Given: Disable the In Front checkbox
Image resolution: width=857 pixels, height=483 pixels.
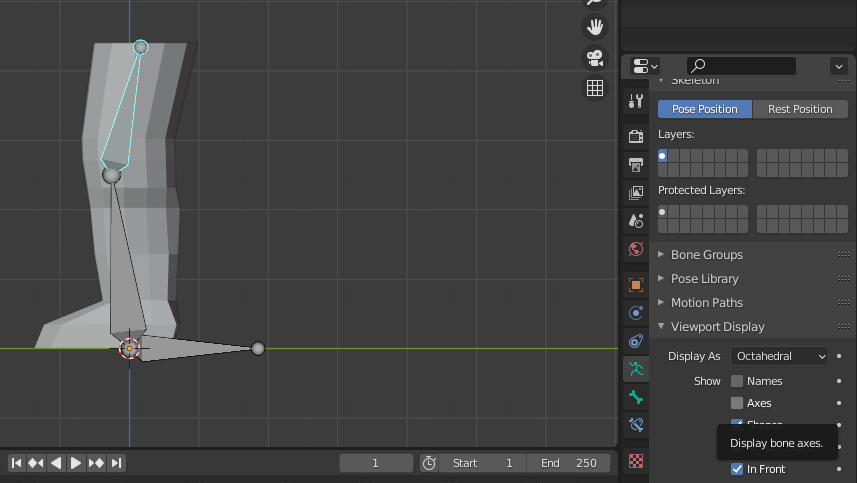Looking at the screenshot, I should click(737, 469).
